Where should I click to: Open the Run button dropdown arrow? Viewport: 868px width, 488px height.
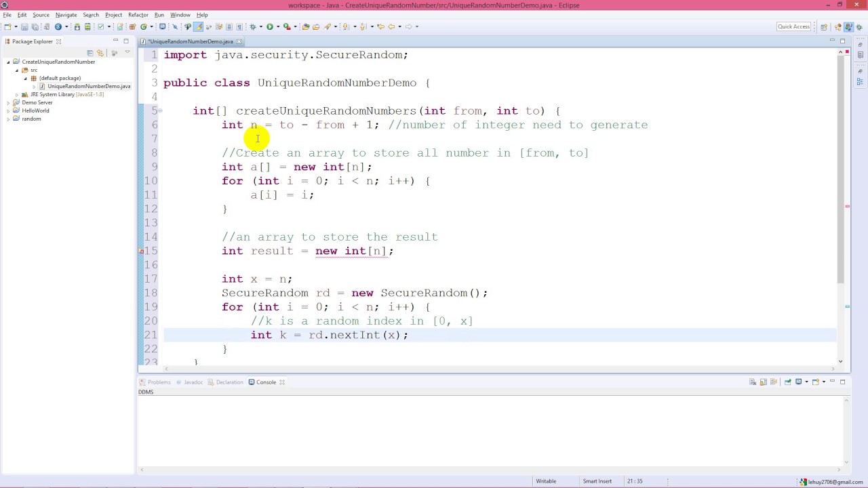277,27
